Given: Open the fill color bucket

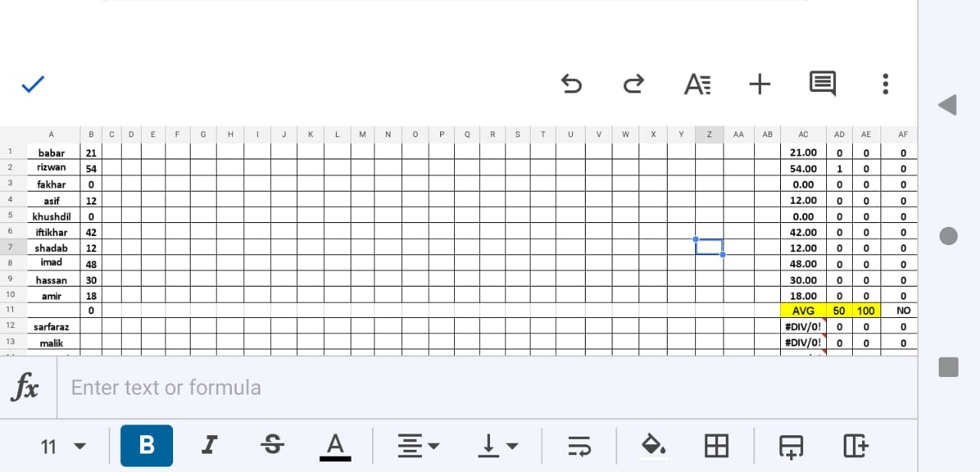Looking at the screenshot, I should (x=652, y=446).
